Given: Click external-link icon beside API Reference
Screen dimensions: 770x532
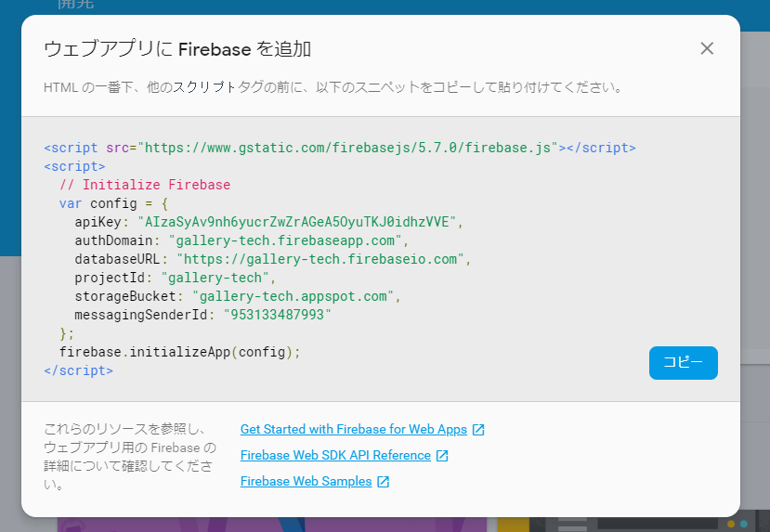Looking at the screenshot, I should (442, 456).
